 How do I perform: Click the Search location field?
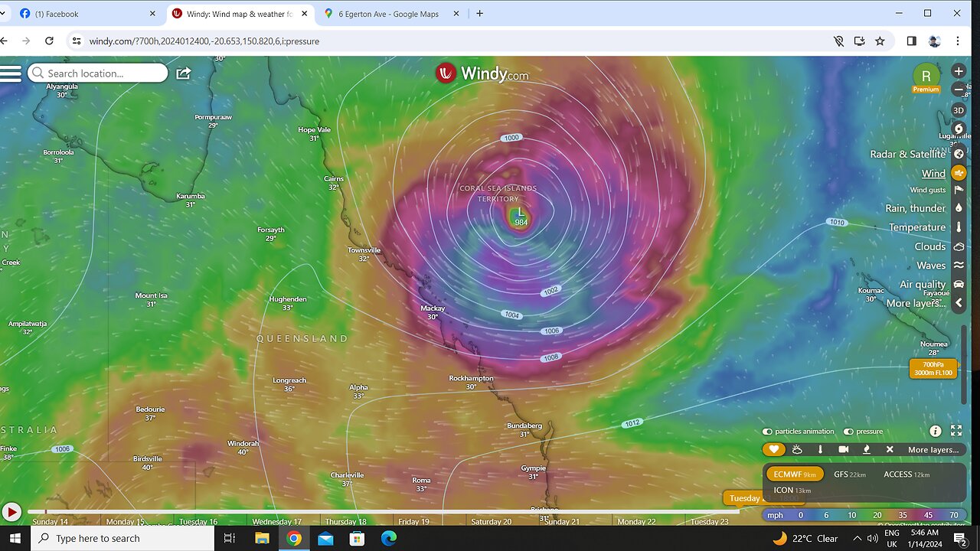(x=98, y=73)
